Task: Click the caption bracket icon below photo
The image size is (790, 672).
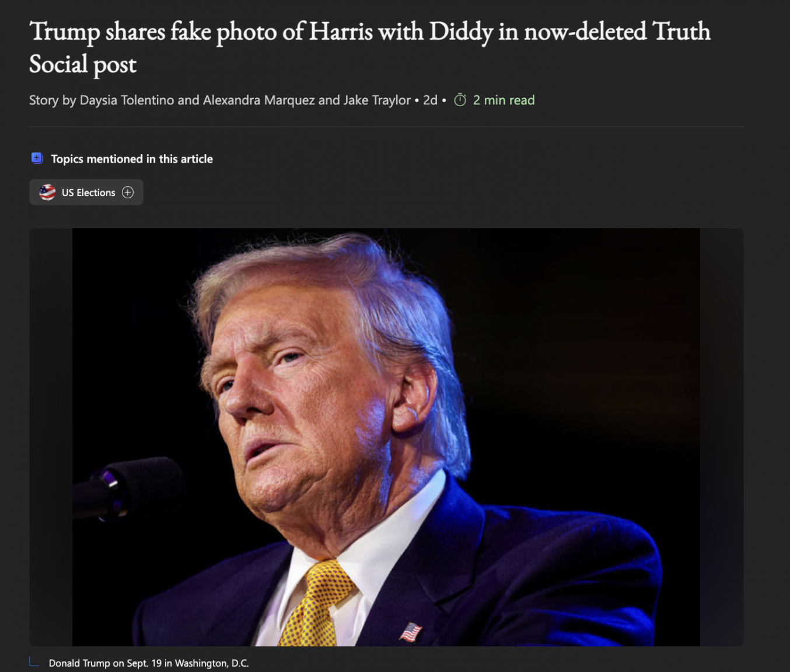Action: [x=34, y=661]
